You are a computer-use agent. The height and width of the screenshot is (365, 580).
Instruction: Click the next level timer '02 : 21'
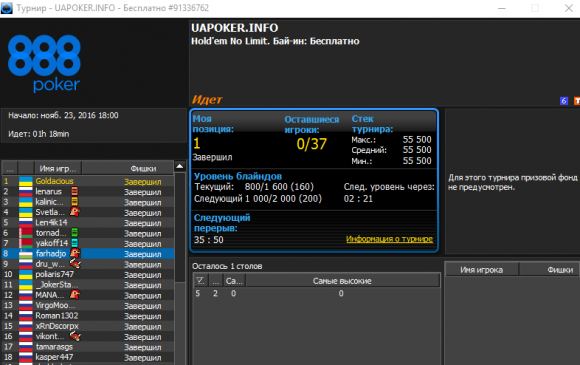358,199
